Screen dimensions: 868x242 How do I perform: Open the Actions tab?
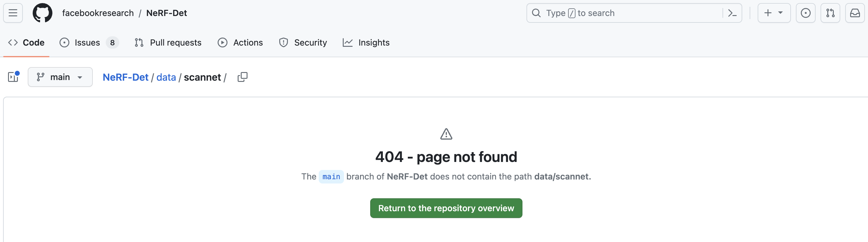(248, 42)
